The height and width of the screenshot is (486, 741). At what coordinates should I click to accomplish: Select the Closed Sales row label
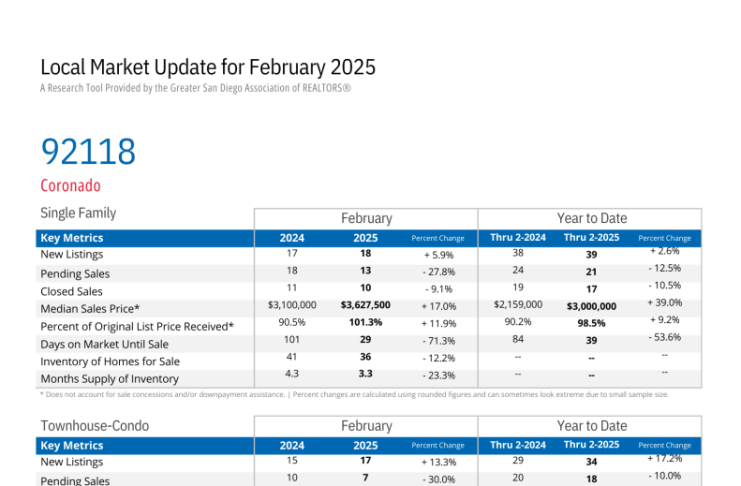74,291
